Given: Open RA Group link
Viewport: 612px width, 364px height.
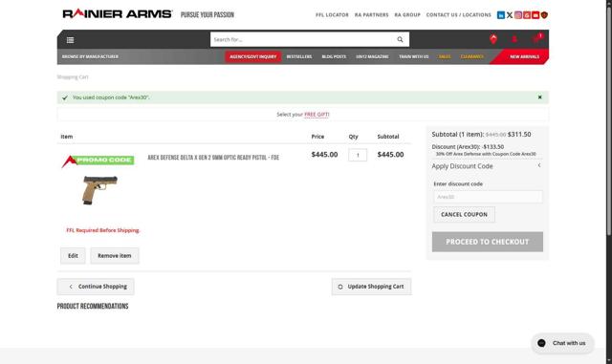Looking at the screenshot, I should pos(407,15).
